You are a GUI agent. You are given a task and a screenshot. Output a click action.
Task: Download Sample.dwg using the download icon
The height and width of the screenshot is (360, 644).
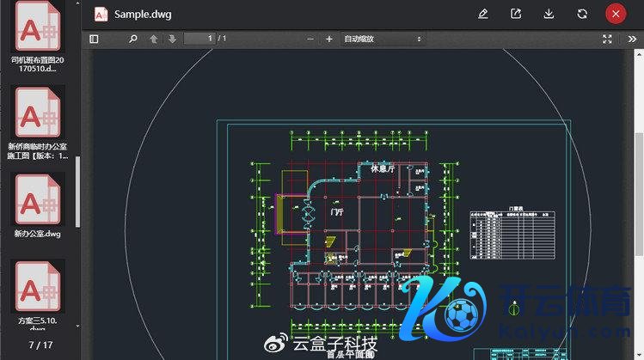[549, 14]
